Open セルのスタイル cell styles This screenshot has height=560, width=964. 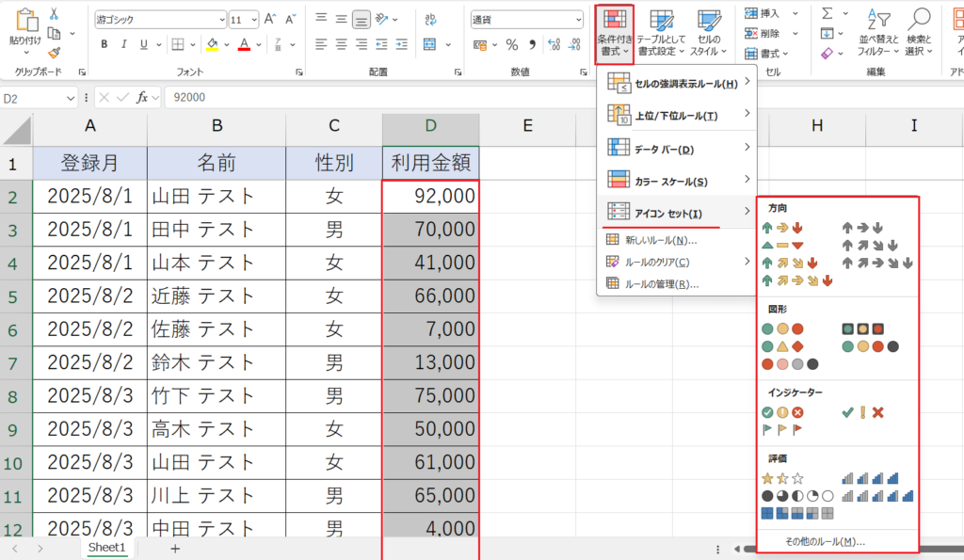click(708, 33)
